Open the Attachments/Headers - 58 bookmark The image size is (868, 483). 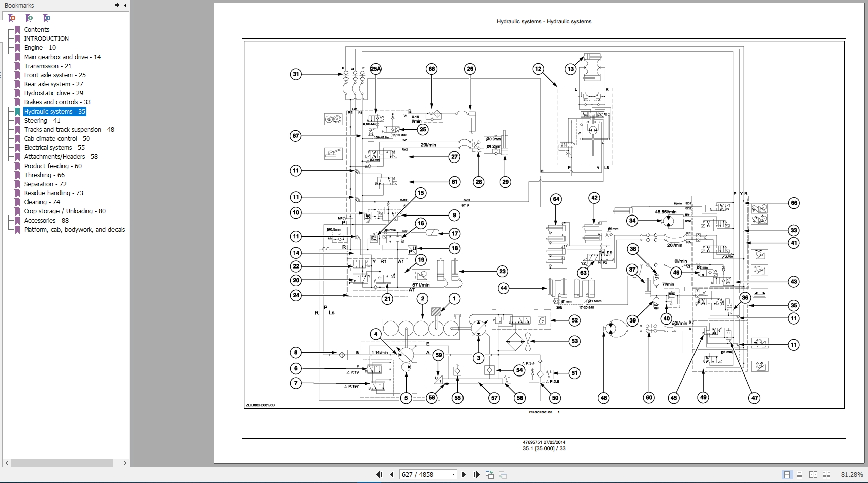[x=61, y=157]
